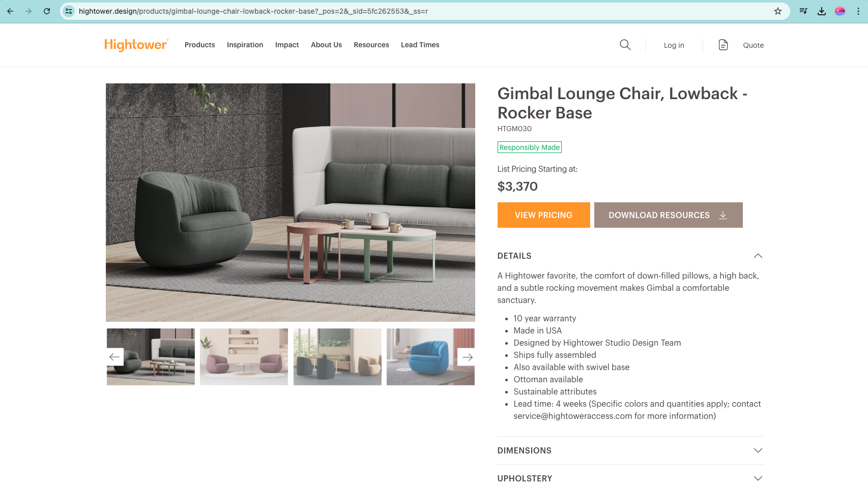Show next gallery thumbnails with right arrow
This screenshot has height=487, width=868.
(468, 357)
